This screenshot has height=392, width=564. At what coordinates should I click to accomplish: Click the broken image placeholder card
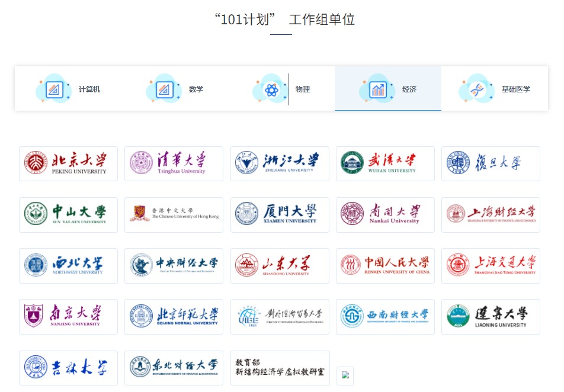345,376
